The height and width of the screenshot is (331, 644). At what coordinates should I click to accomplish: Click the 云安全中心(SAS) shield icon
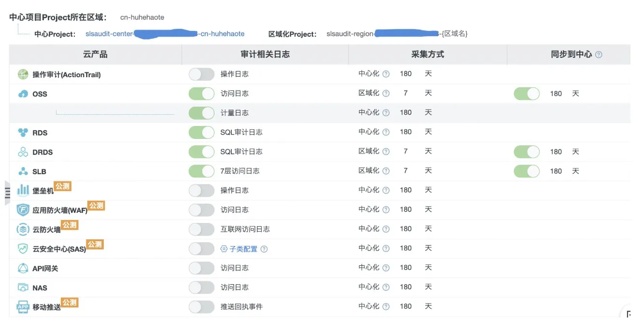coord(23,248)
